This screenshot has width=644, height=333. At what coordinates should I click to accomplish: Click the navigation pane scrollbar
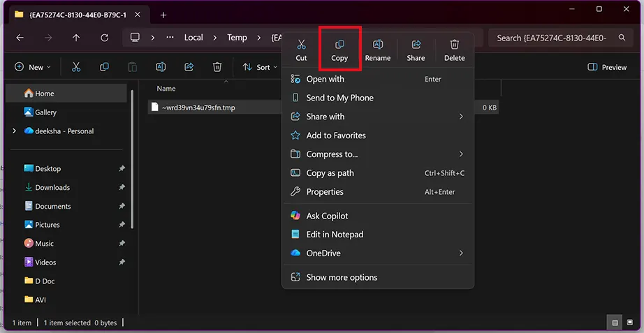132,159
